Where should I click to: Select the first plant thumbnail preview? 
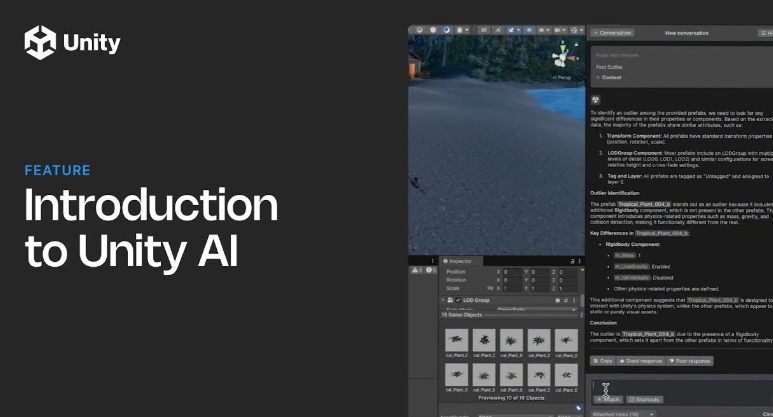pos(456,341)
